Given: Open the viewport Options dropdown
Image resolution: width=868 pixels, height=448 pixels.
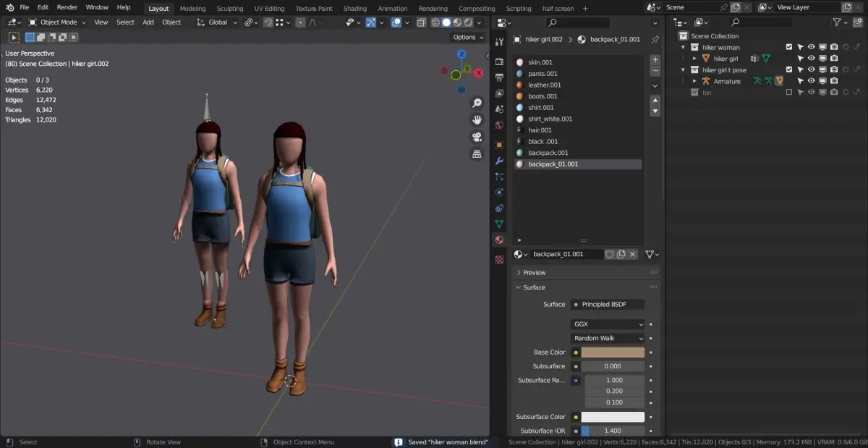Looking at the screenshot, I should pyautogui.click(x=467, y=37).
